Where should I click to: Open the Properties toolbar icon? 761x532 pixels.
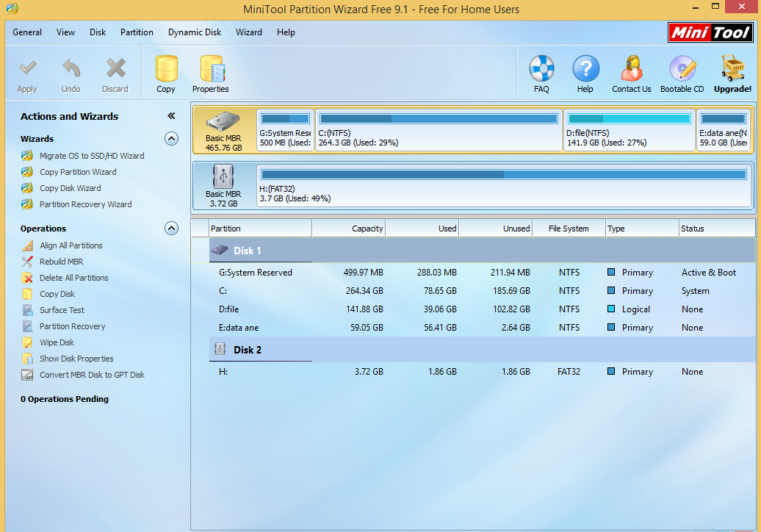point(211,68)
